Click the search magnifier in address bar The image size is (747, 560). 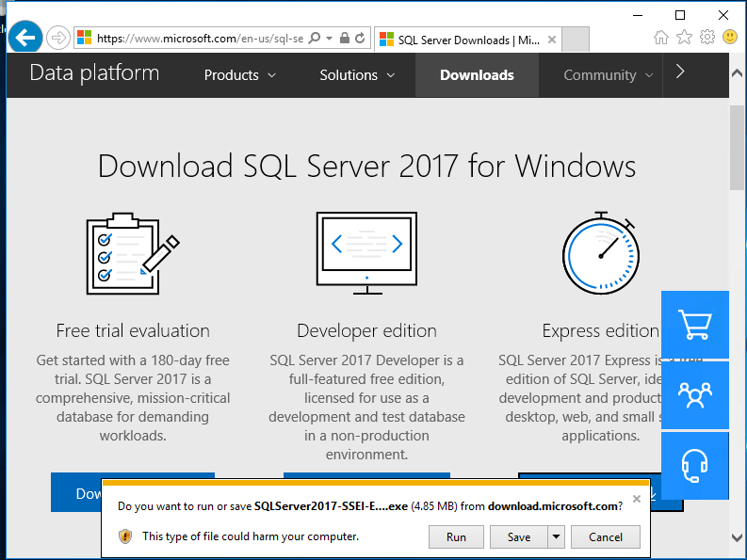point(315,38)
